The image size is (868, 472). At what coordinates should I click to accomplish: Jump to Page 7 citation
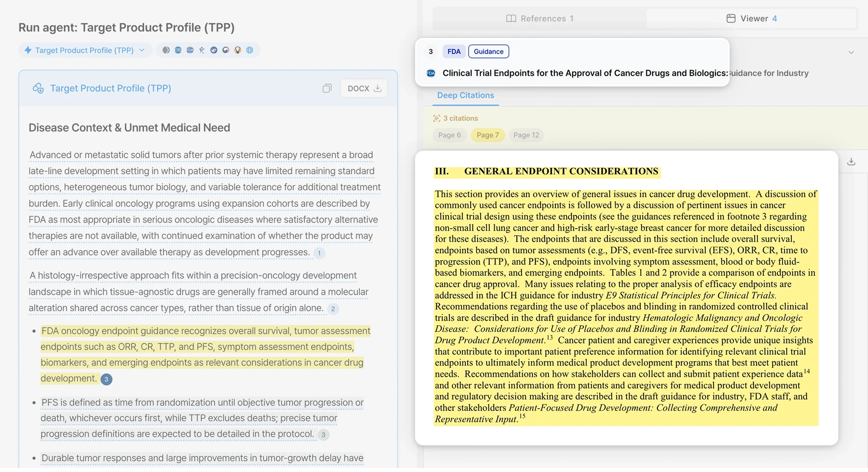pos(488,135)
